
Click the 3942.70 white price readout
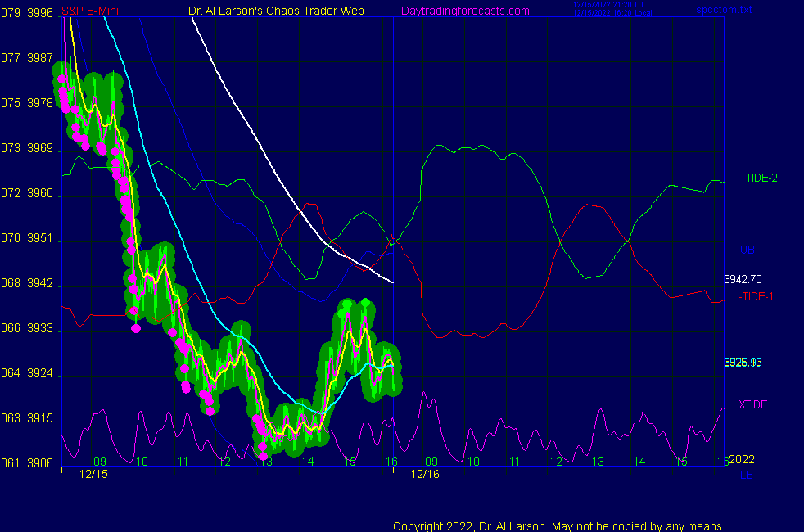(744, 279)
